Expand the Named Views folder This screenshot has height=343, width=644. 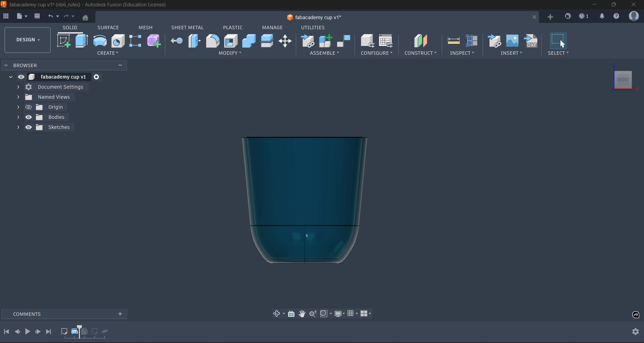pyautogui.click(x=18, y=97)
